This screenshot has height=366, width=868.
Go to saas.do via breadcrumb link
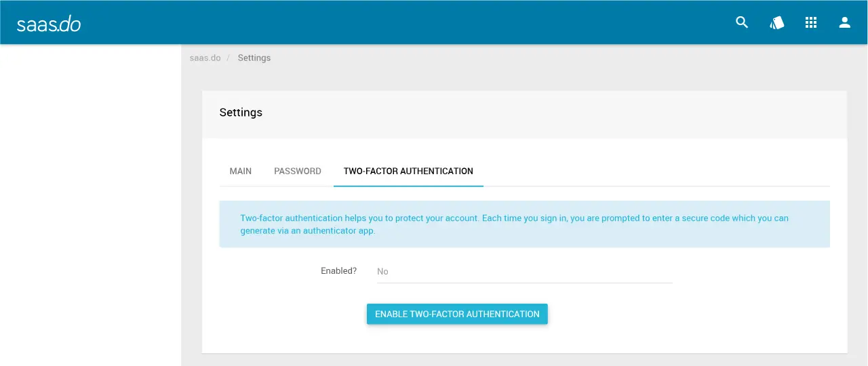point(205,58)
